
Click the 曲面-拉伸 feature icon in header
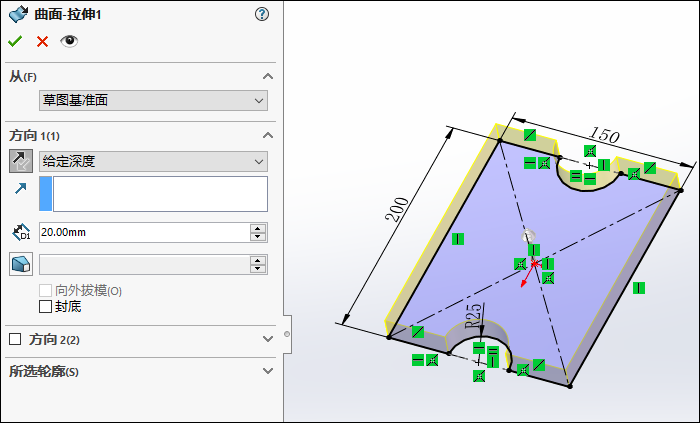click(x=18, y=14)
